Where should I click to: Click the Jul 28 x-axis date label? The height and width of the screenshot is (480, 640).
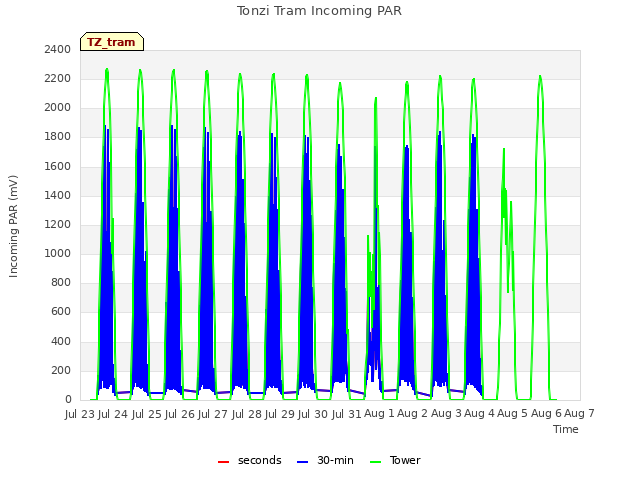[246, 414]
